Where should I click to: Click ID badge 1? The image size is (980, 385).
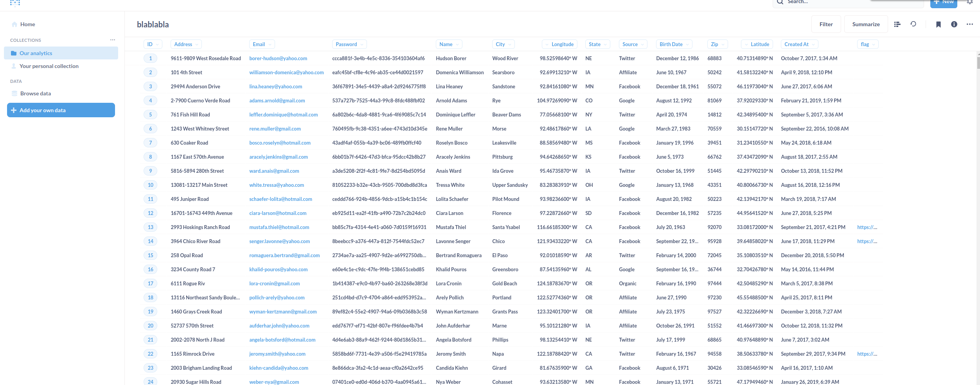click(150, 58)
